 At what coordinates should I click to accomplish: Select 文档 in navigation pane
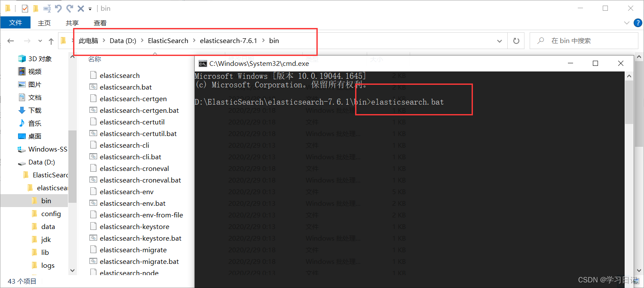pyautogui.click(x=30, y=97)
